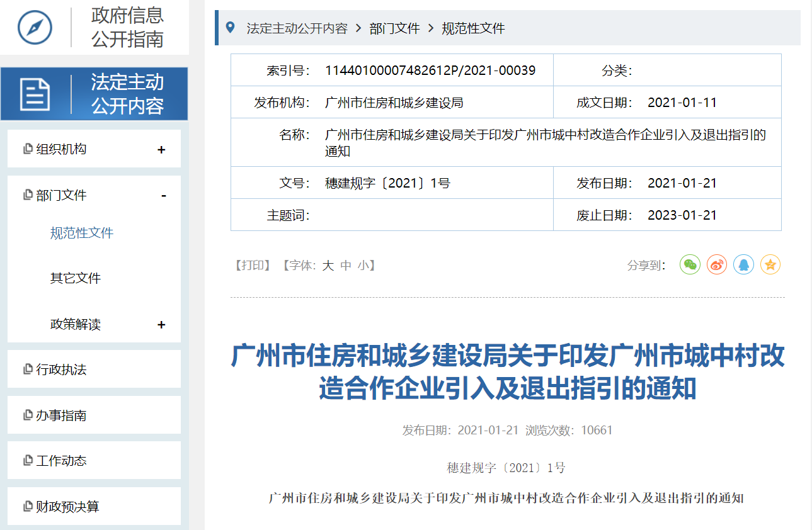Viewport: 812px width, 530px height.
Task: Set font size to 小
Action: tap(363, 266)
